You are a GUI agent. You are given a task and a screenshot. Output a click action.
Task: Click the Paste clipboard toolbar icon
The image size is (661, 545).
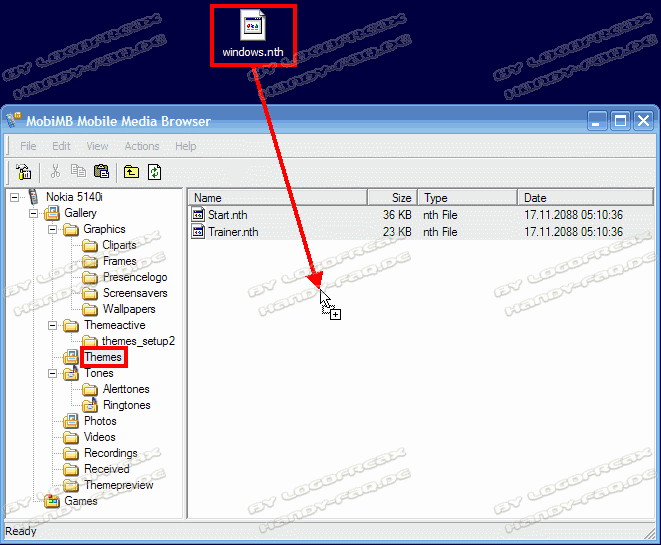[x=102, y=171]
